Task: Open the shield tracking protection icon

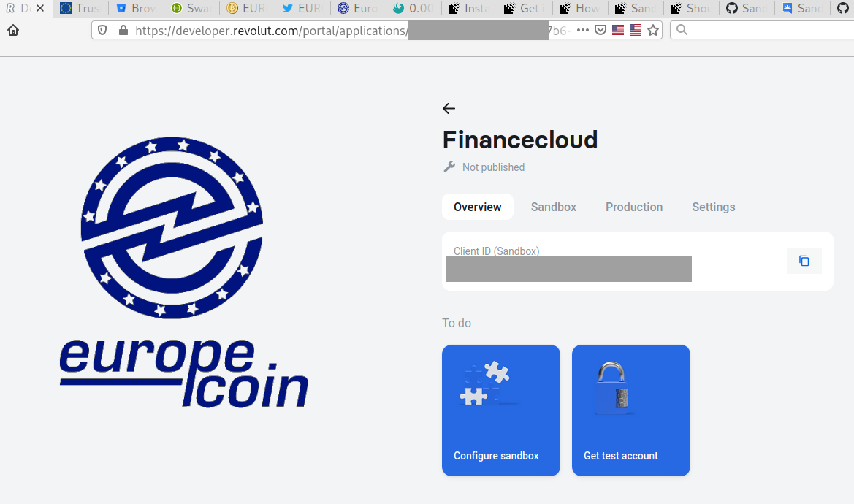Action: [x=102, y=31]
